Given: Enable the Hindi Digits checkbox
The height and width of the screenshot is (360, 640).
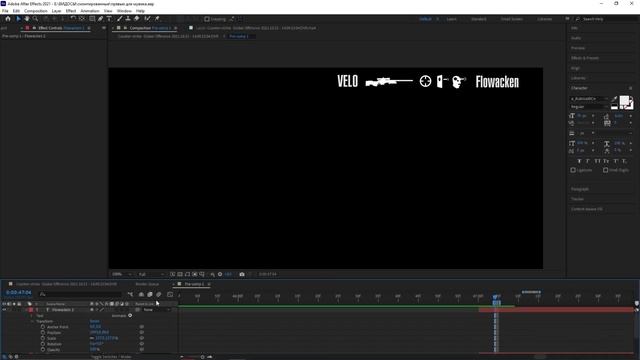Looking at the screenshot, I should pyautogui.click(x=606, y=170).
